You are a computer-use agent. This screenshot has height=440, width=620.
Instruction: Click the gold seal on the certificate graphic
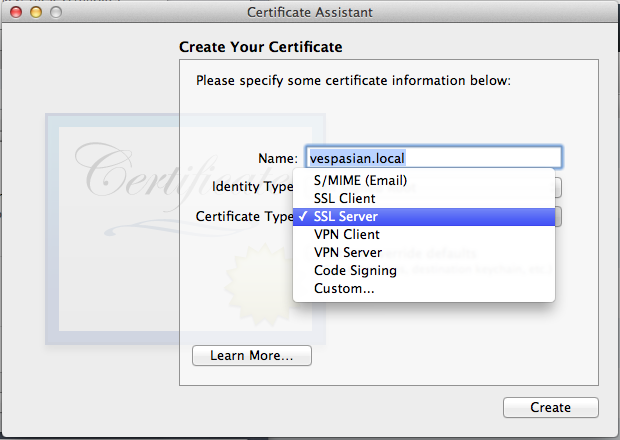coord(259,285)
